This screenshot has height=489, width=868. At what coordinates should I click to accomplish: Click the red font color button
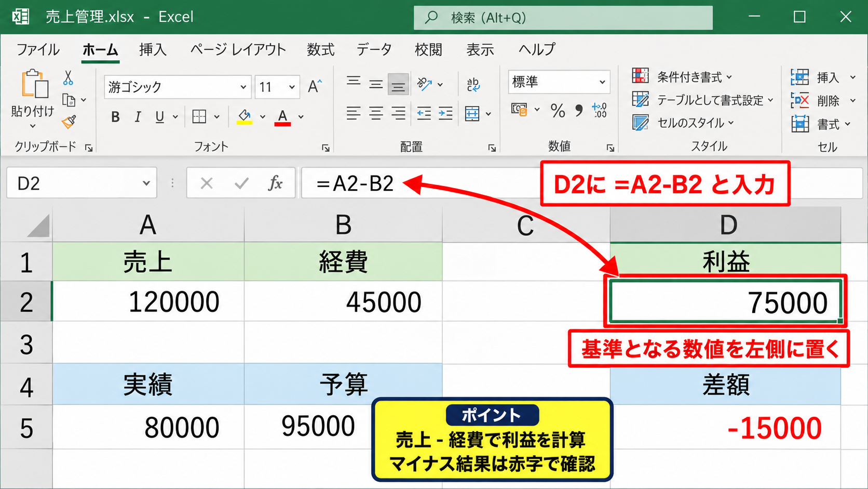282,117
